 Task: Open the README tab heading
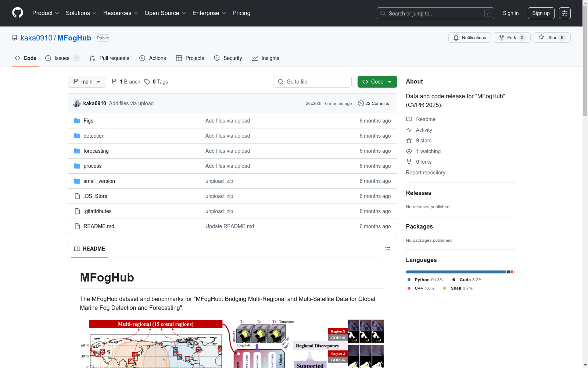click(x=90, y=249)
